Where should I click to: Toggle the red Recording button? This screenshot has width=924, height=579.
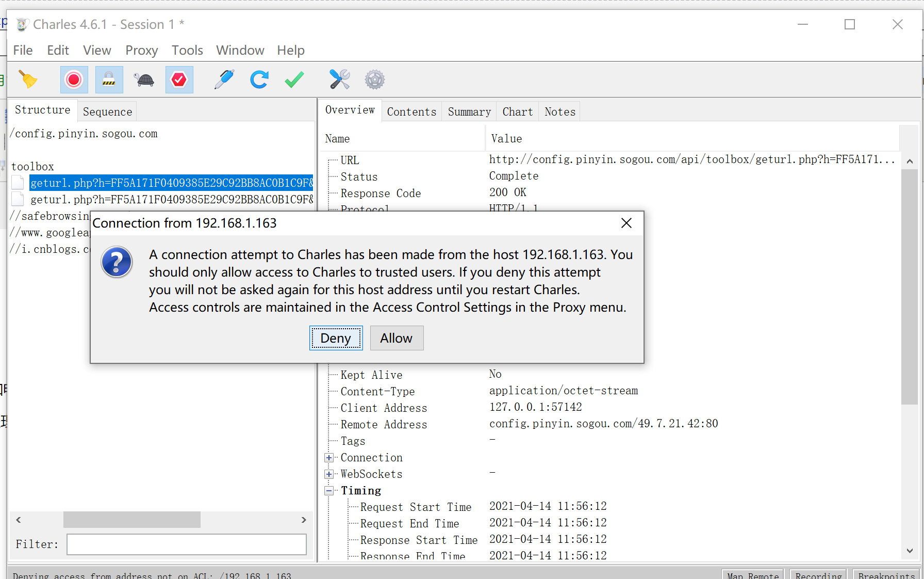74,80
